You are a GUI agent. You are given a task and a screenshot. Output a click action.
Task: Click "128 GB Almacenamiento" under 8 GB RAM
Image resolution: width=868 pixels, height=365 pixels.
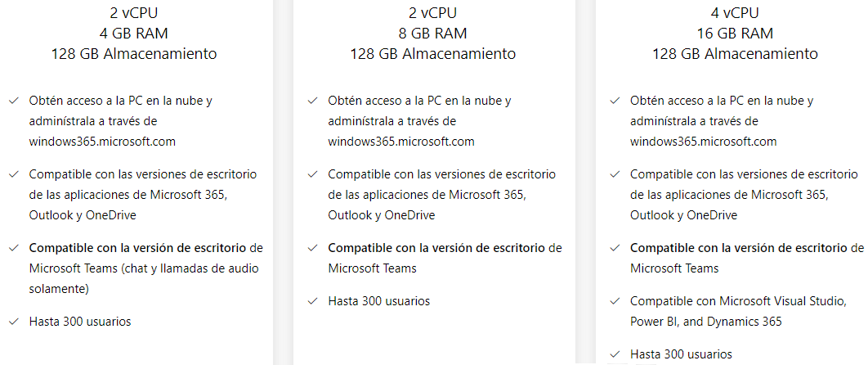point(433,54)
